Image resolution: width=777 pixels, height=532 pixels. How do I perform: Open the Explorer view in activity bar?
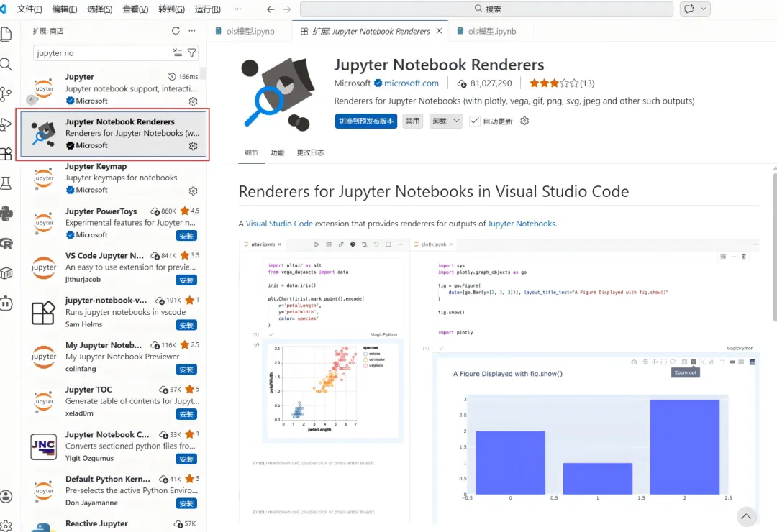point(6,35)
